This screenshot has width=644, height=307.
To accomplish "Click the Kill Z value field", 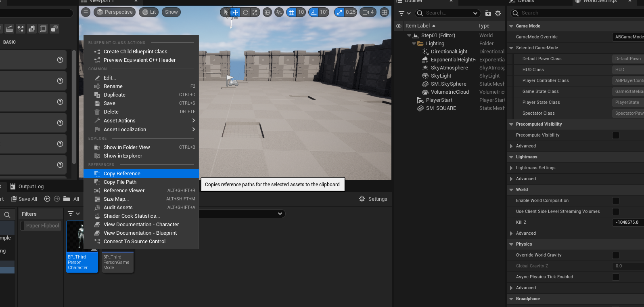I will pos(627,223).
